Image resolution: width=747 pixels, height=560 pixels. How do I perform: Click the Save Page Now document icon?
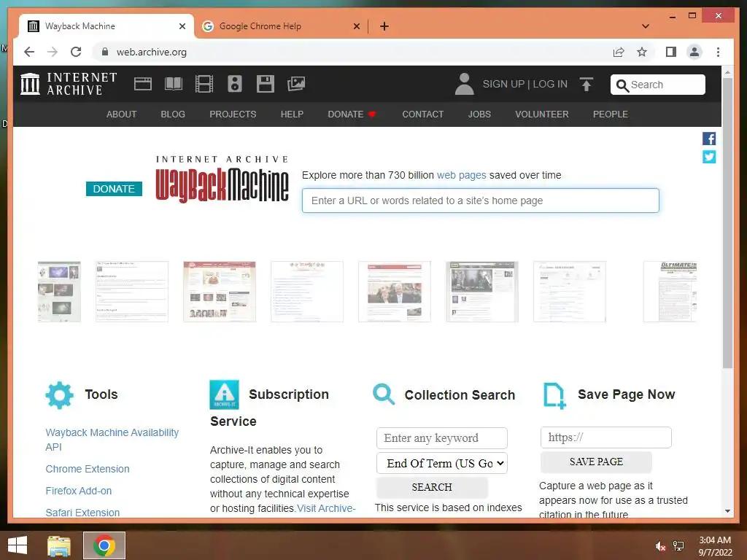click(554, 396)
